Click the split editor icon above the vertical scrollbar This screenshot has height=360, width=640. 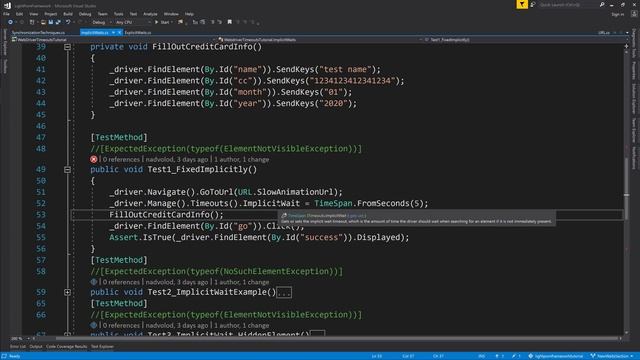pos(626,47)
